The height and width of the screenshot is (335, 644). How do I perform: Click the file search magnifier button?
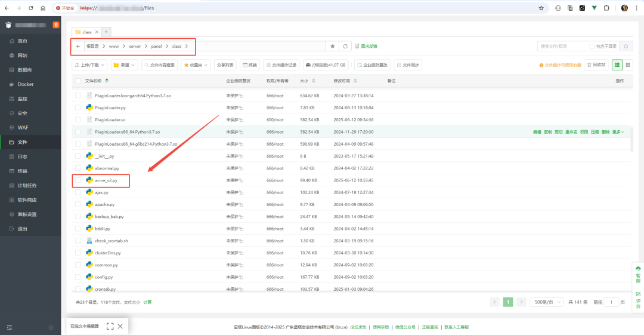point(626,46)
